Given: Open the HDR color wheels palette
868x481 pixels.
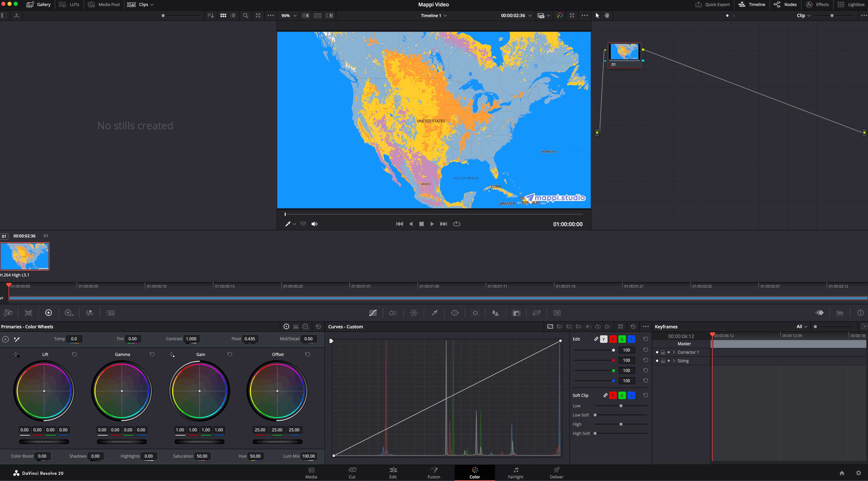Looking at the screenshot, I should click(69, 313).
